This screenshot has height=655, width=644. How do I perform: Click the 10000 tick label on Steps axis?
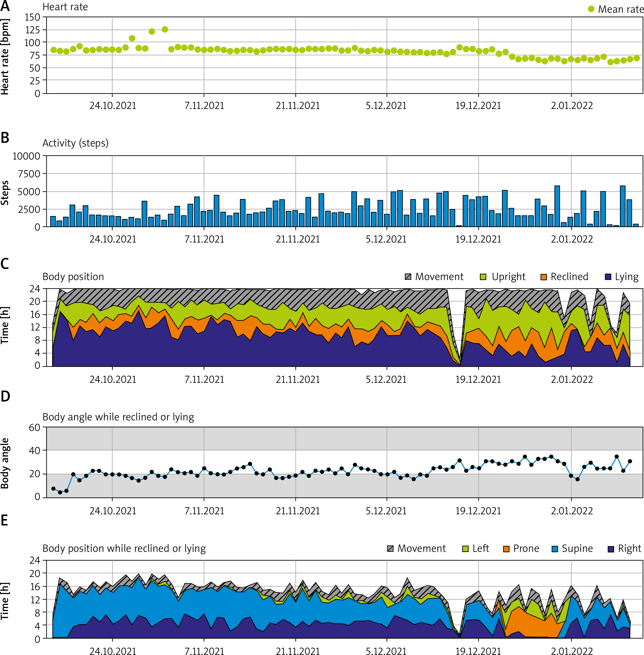tap(26, 156)
